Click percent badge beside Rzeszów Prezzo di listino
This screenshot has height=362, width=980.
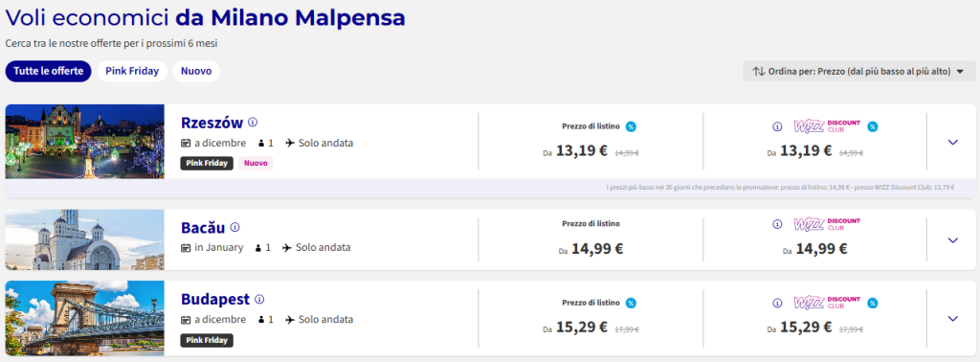[631, 127]
